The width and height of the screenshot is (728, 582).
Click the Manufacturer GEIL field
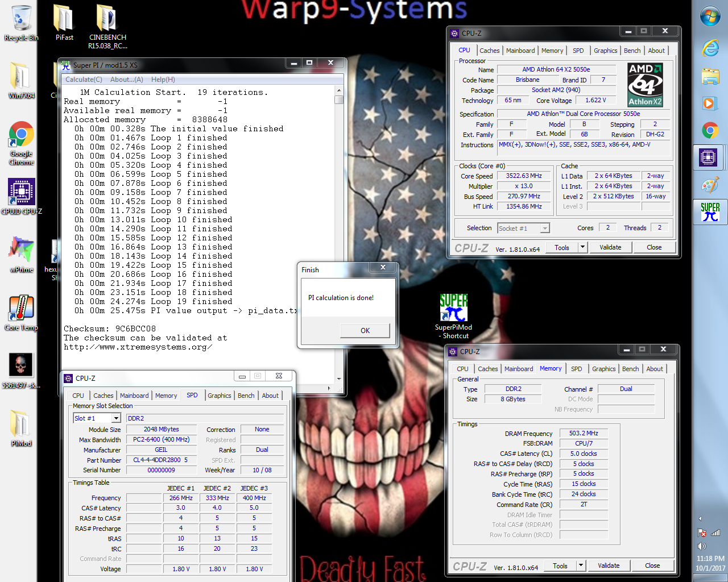161,450
